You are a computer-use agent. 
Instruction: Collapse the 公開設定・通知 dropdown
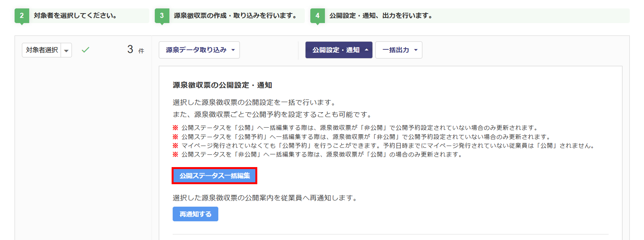pos(339,50)
